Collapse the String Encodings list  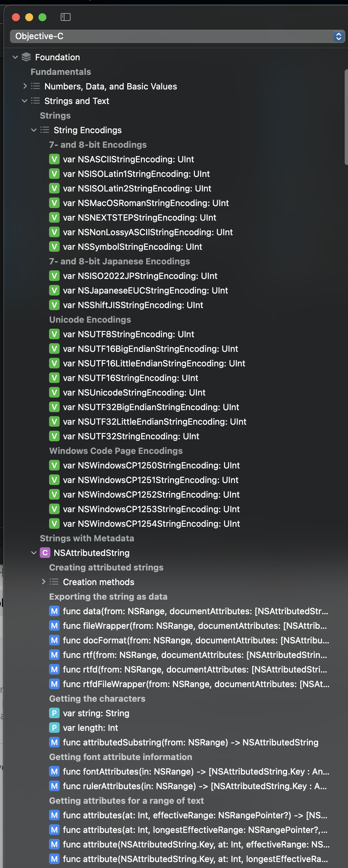[x=34, y=130]
